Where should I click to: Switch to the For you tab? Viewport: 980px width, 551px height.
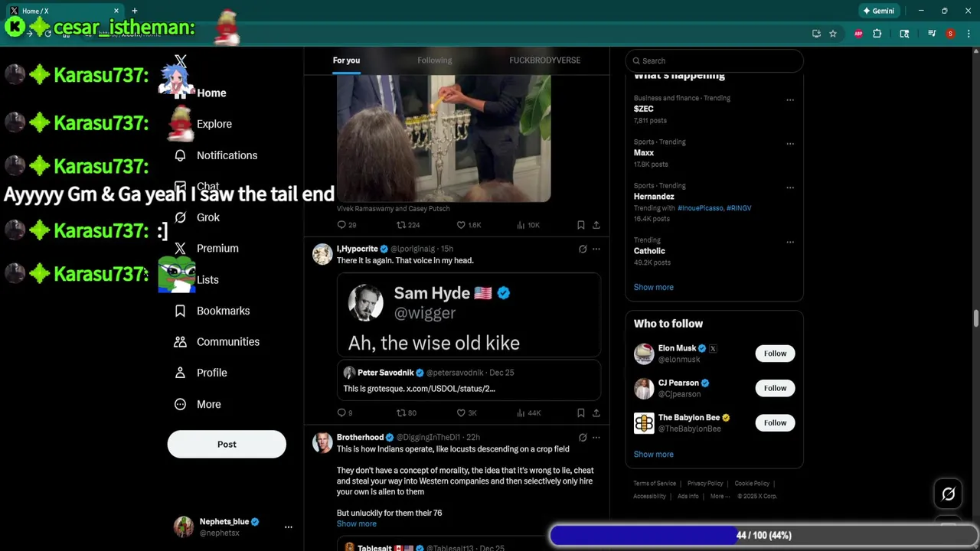click(x=346, y=60)
